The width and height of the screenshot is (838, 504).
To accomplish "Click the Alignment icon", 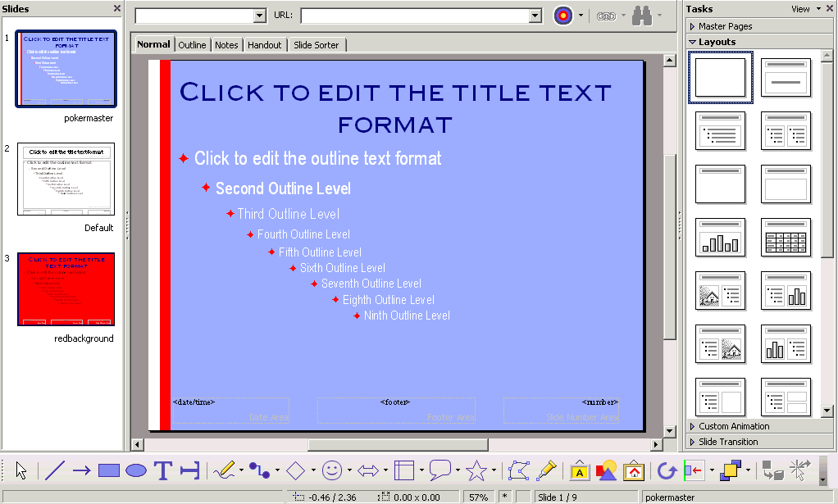I will (x=694, y=470).
